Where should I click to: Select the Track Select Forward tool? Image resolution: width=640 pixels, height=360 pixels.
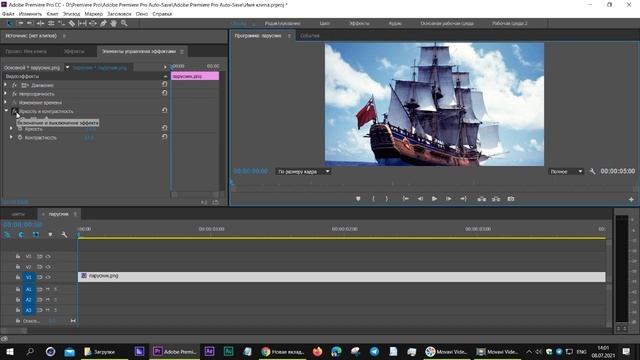click(x=20, y=23)
